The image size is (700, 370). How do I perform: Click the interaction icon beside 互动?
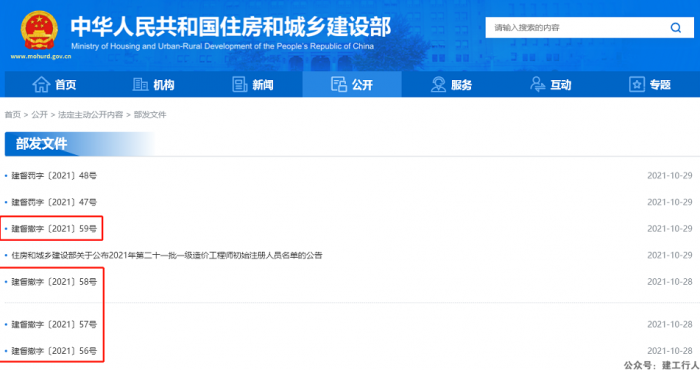pos(537,84)
